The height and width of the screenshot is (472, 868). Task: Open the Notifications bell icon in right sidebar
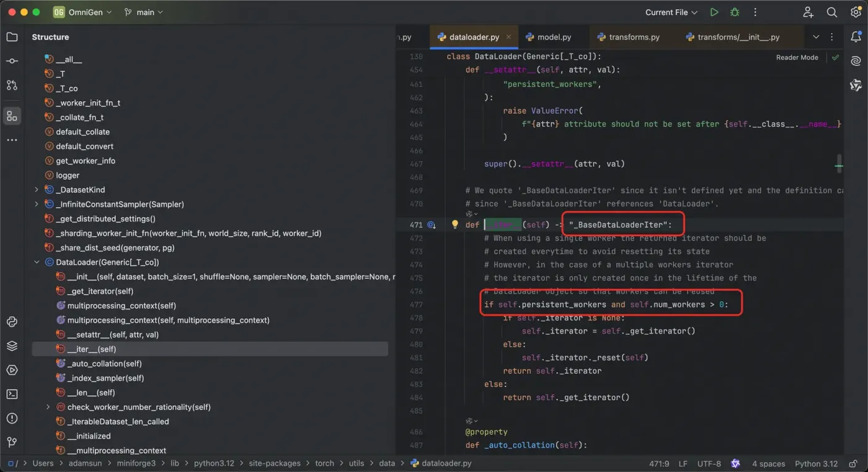[x=856, y=37]
